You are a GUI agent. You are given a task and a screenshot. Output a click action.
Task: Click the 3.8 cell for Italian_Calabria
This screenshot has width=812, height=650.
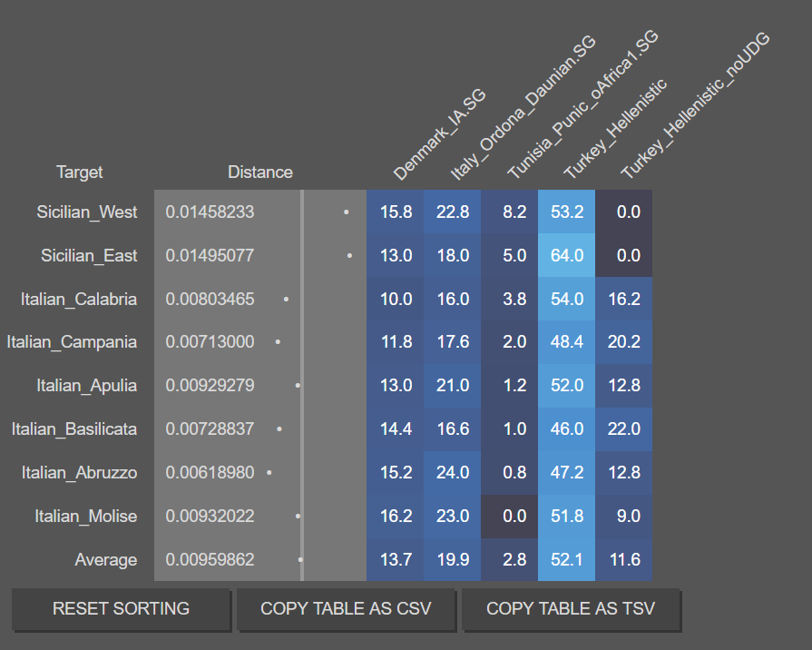point(510,299)
